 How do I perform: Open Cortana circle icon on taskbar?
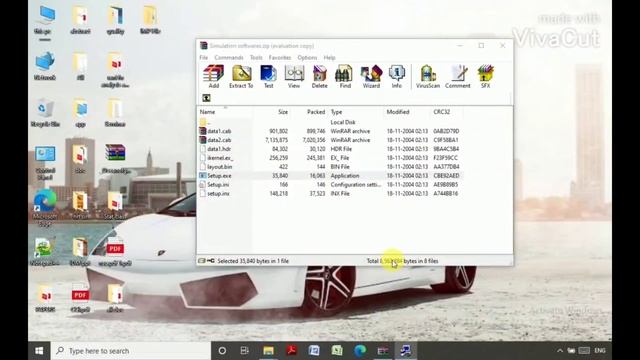tap(222, 351)
